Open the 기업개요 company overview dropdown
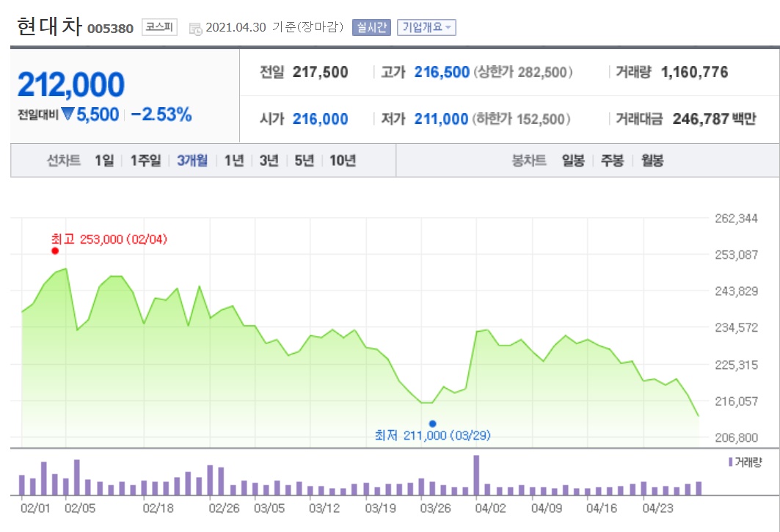The height and width of the screenshot is (532, 780). coord(426,27)
